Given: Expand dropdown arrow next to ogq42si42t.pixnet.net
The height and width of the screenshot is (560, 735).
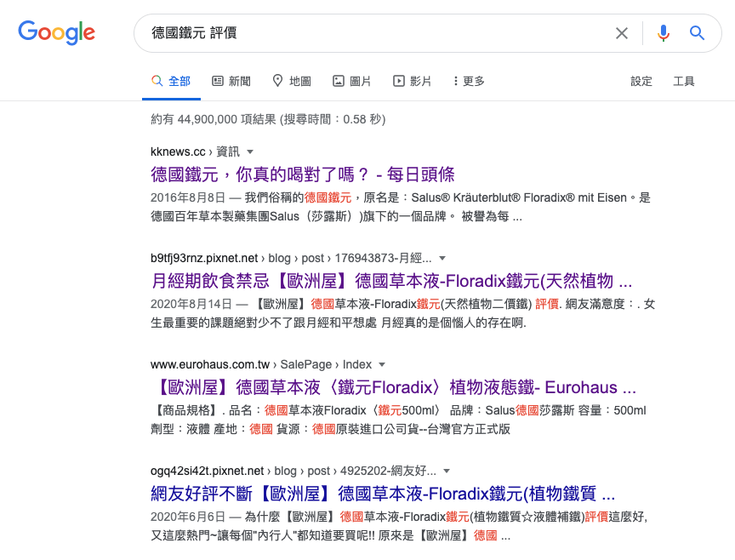Looking at the screenshot, I should (447, 471).
